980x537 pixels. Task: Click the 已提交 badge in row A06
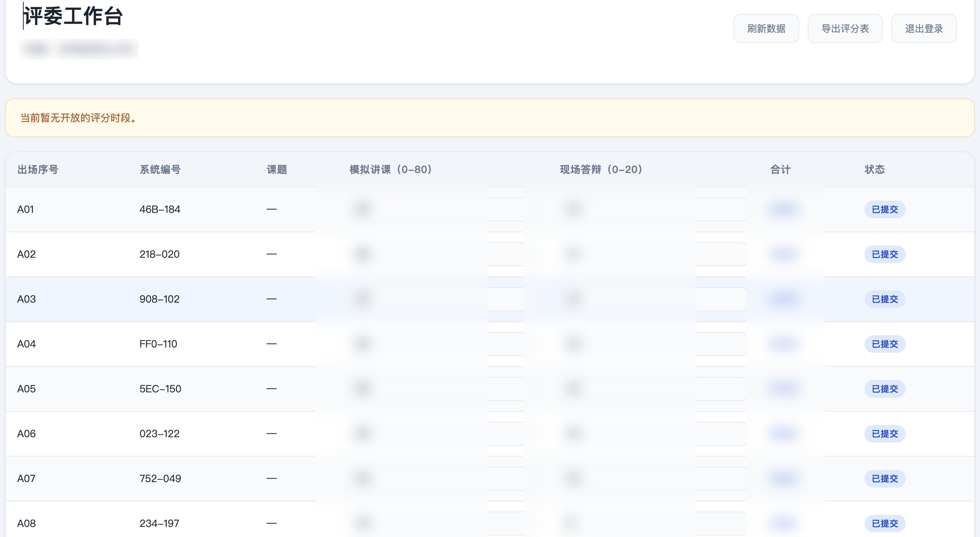click(x=885, y=434)
